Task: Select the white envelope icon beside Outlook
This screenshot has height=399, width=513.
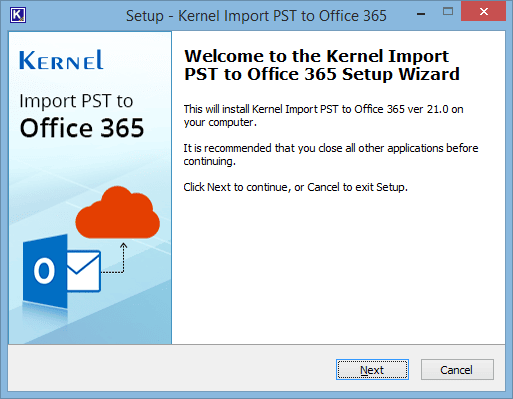Action: click(x=84, y=271)
